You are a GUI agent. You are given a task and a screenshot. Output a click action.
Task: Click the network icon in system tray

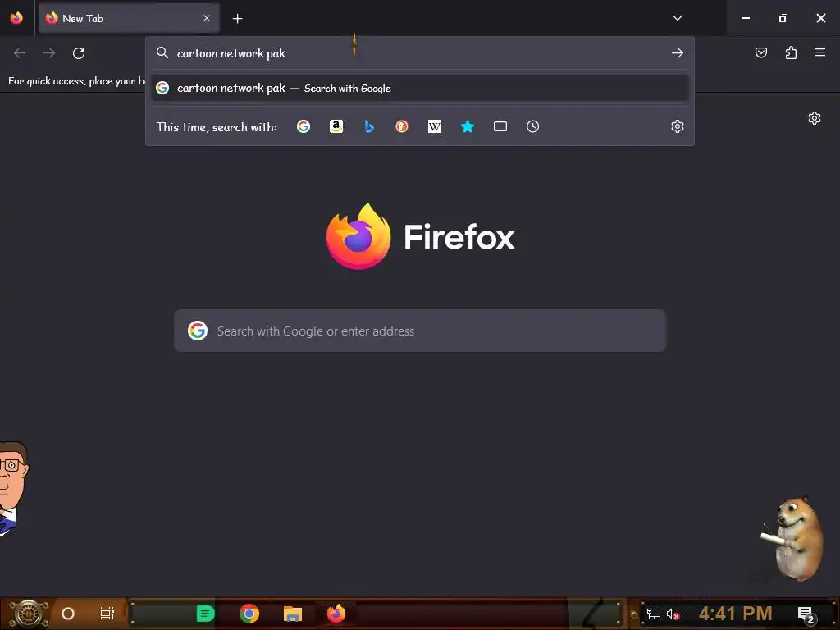pos(654,614)
